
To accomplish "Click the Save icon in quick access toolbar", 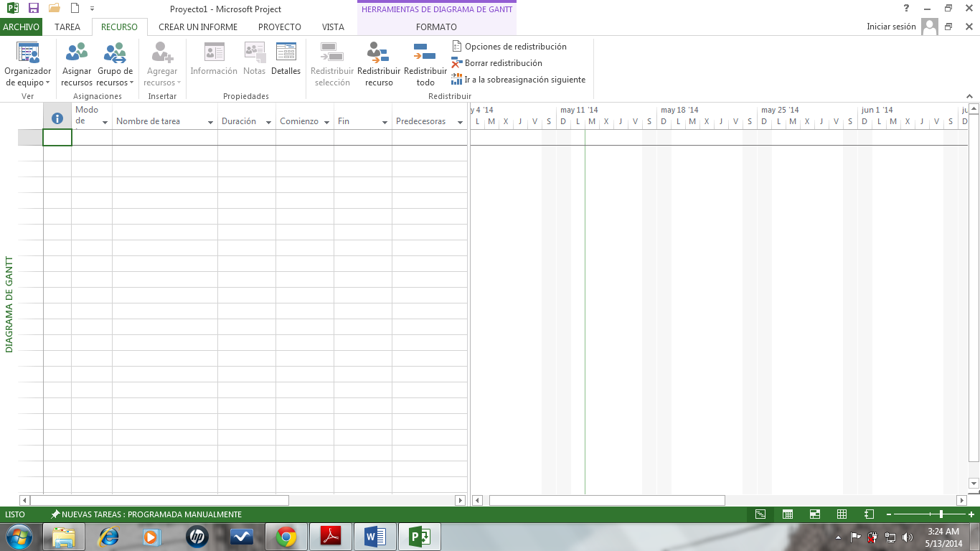I will (x=33, y=9).
